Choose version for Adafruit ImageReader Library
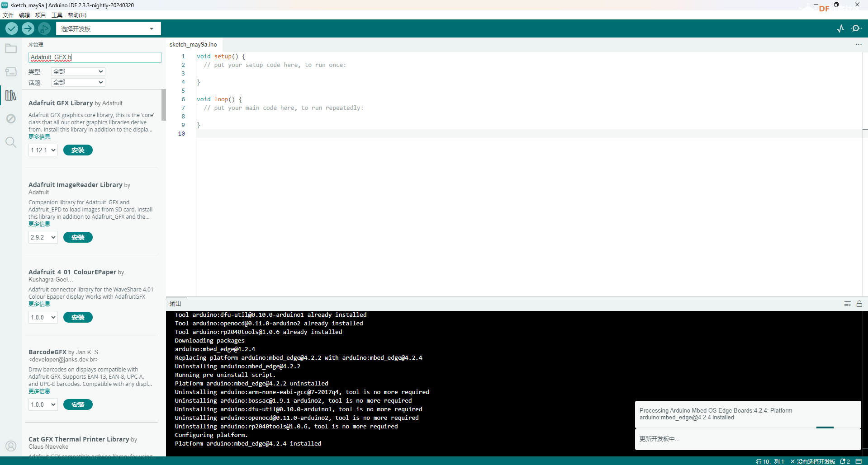Image resolution: width=868 pixels, height=465 pixels. (43, 237)
